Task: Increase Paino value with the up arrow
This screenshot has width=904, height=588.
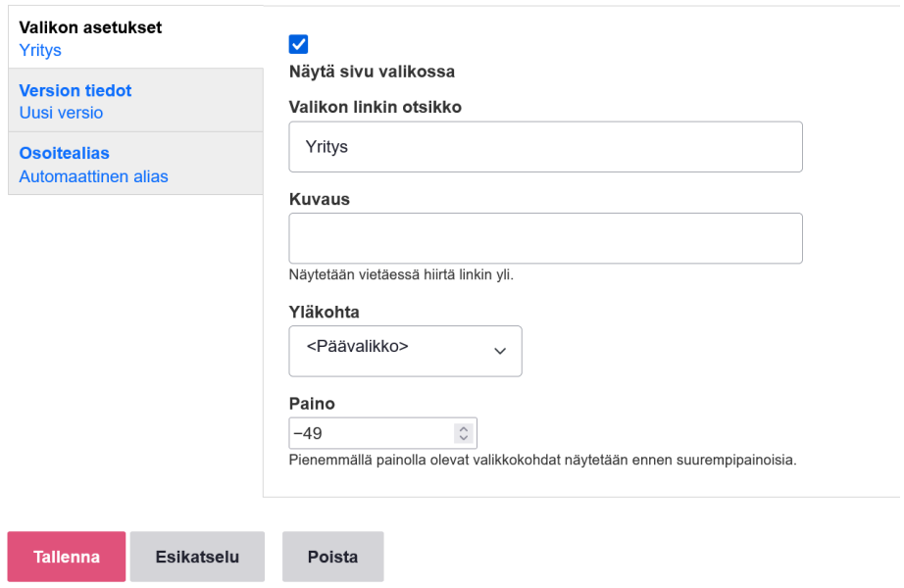Action: [463, 428]
